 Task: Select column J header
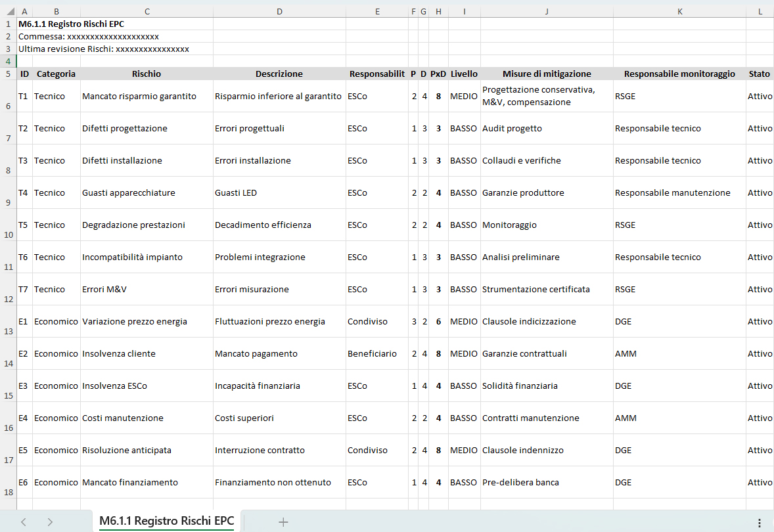tap(547, 11)
